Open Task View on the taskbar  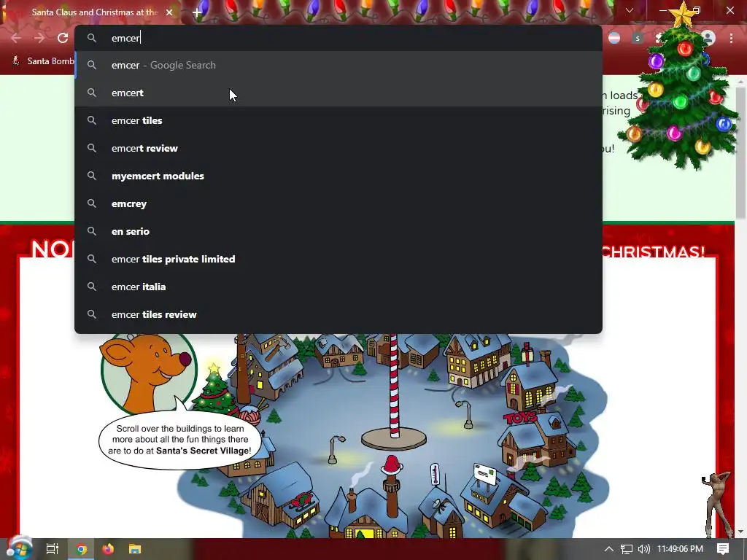point(52,549)
